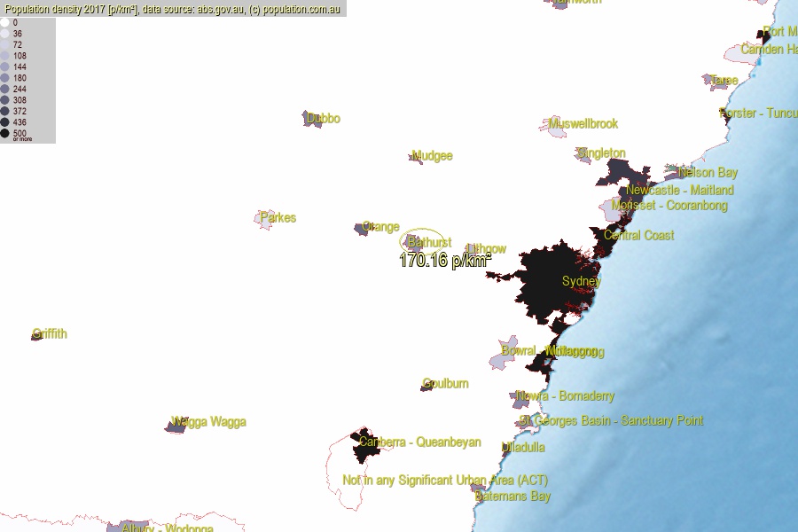Click the 108 density legend circle

pos(4,56)
